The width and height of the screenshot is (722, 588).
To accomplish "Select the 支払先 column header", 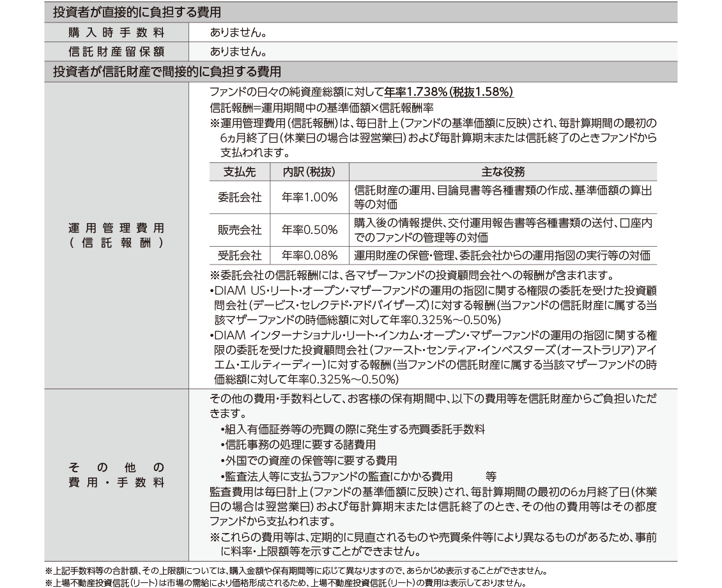I will 240,172.
